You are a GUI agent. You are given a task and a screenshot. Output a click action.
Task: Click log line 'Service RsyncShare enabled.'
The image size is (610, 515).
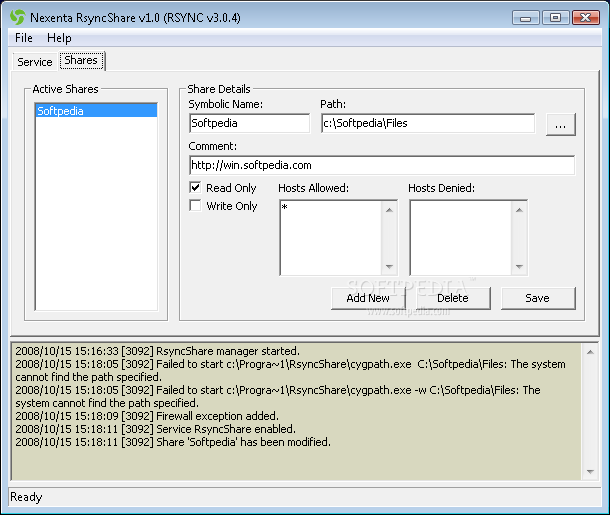click(x=156, y=429)
